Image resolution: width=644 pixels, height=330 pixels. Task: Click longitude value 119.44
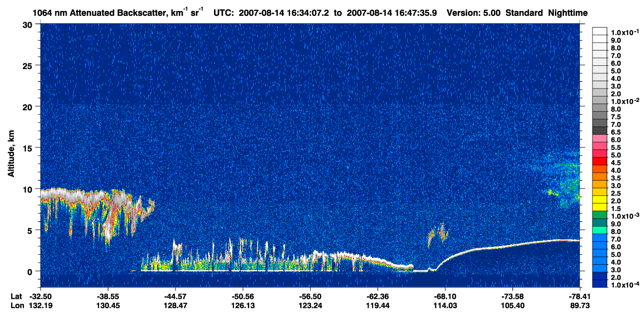pos(377,306)
